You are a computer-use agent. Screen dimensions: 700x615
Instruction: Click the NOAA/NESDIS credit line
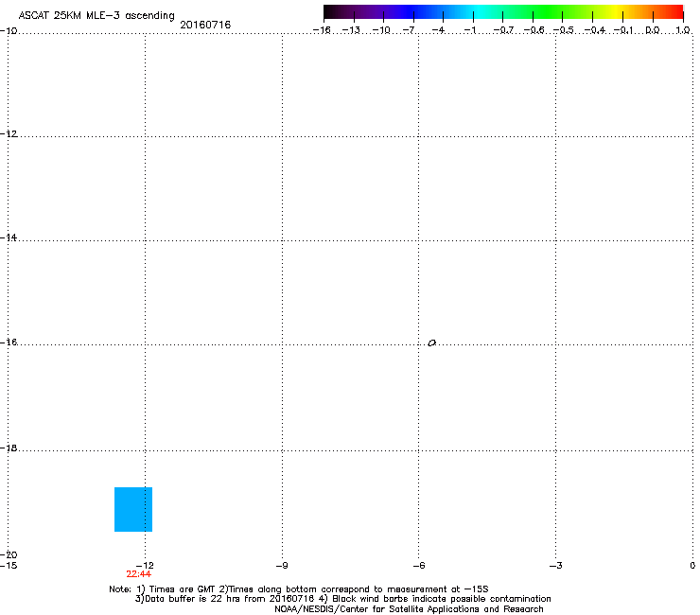[409, 609]
